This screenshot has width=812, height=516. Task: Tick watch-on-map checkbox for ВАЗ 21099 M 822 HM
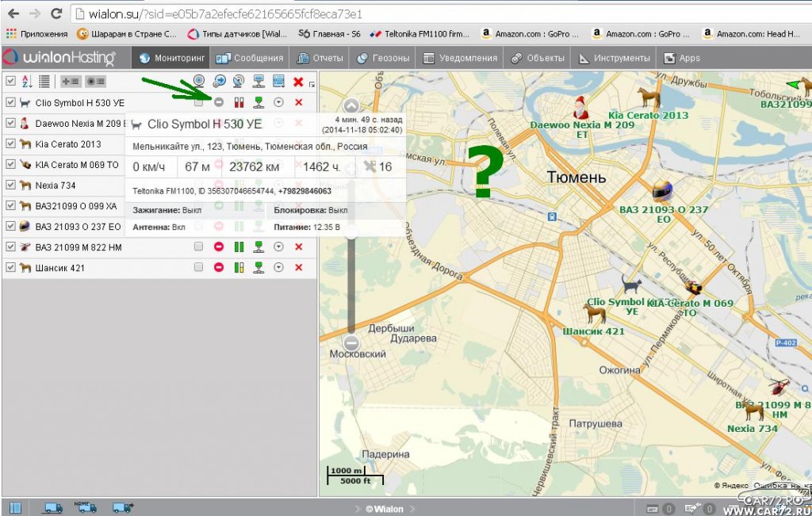(198, 247)
